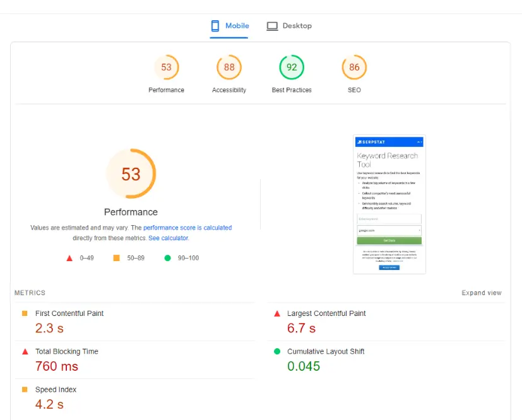Click the large Performance 53 gauge
This screenshot has width=522, height=420.
click(x=131, y=173)
